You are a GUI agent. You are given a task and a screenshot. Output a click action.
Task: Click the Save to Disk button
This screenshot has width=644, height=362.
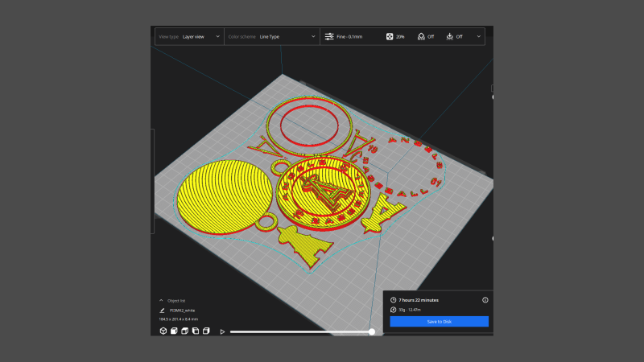(439, 322)
